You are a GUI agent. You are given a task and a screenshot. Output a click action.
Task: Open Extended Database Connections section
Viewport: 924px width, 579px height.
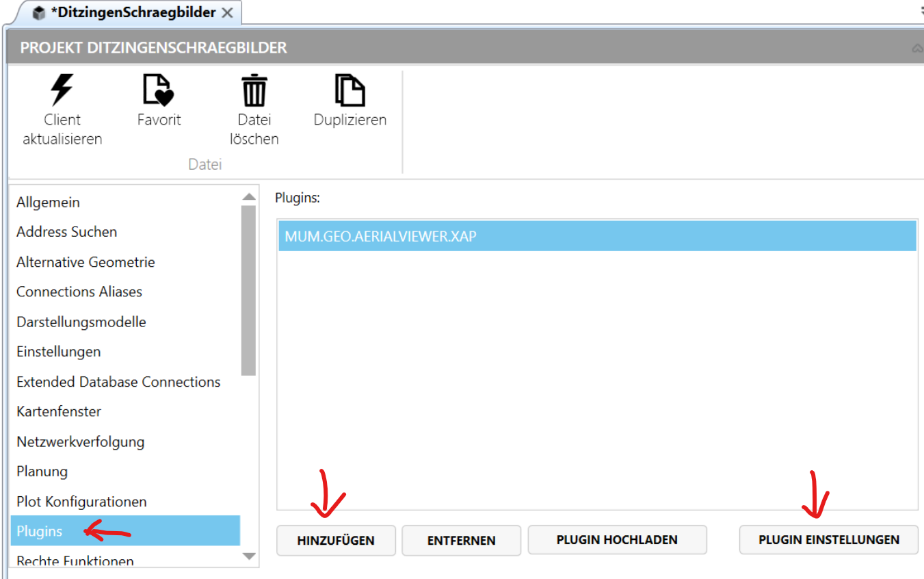tap(118, 382)
